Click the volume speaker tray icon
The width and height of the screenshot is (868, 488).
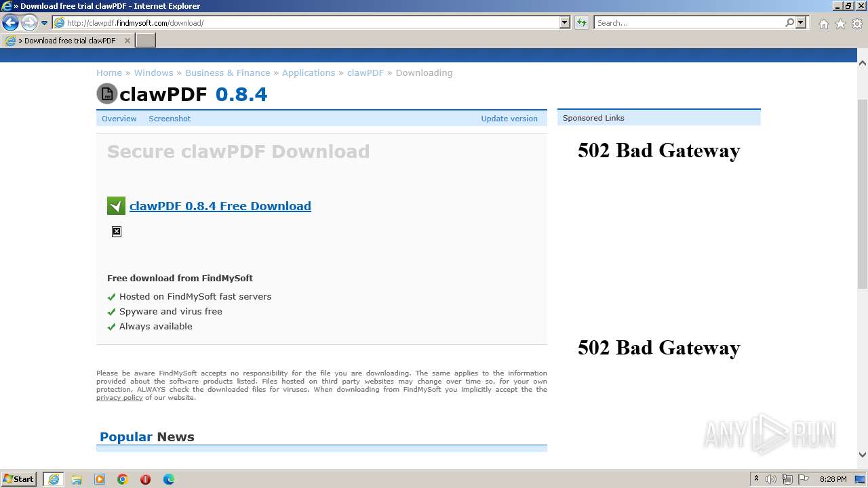click(771, 479)
